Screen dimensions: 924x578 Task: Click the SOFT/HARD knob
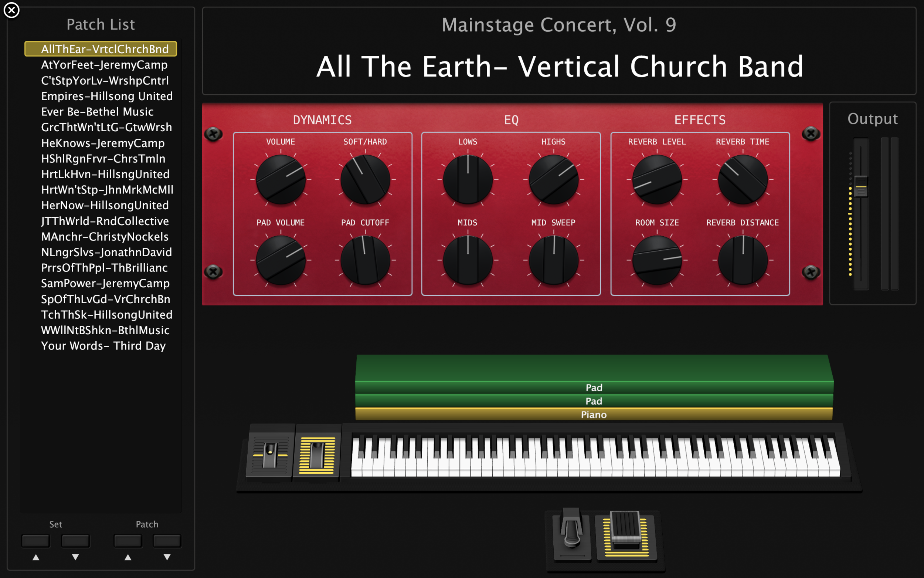[x=365, y=179]
